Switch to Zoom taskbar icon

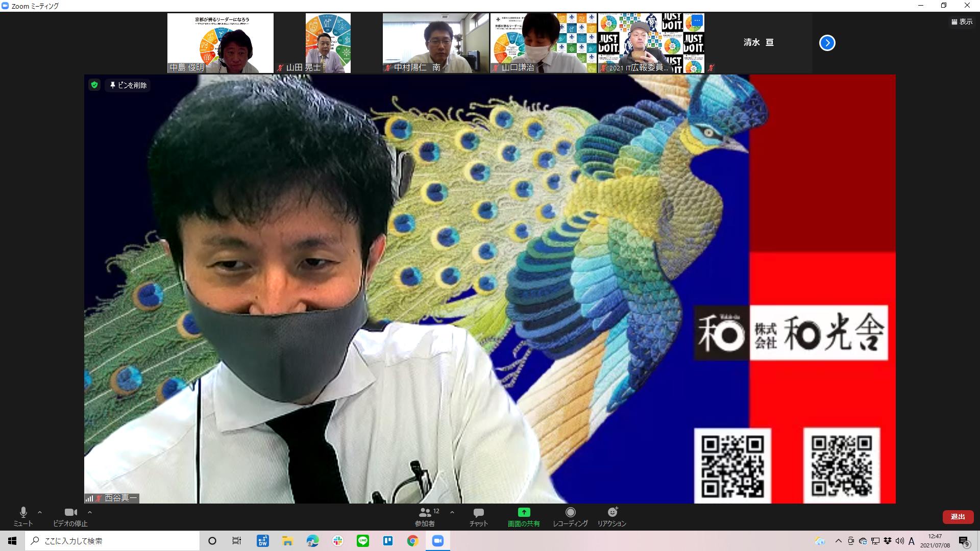coord(437,541)
